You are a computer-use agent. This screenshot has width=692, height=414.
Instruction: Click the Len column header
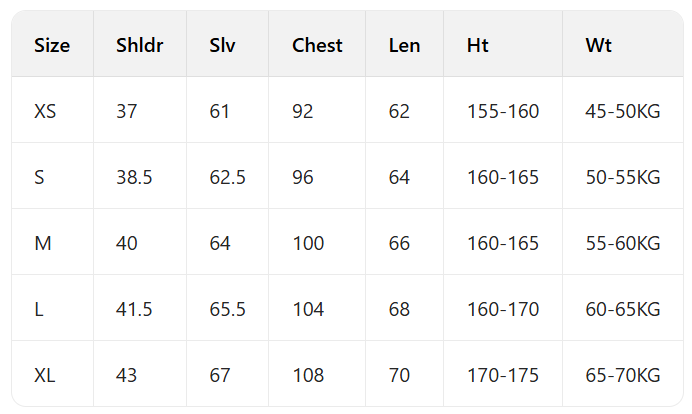404,45
